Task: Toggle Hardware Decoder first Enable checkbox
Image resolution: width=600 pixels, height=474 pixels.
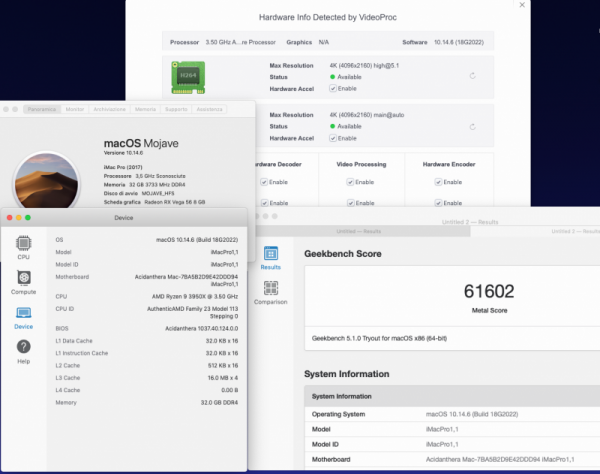Action: [264, 182]
